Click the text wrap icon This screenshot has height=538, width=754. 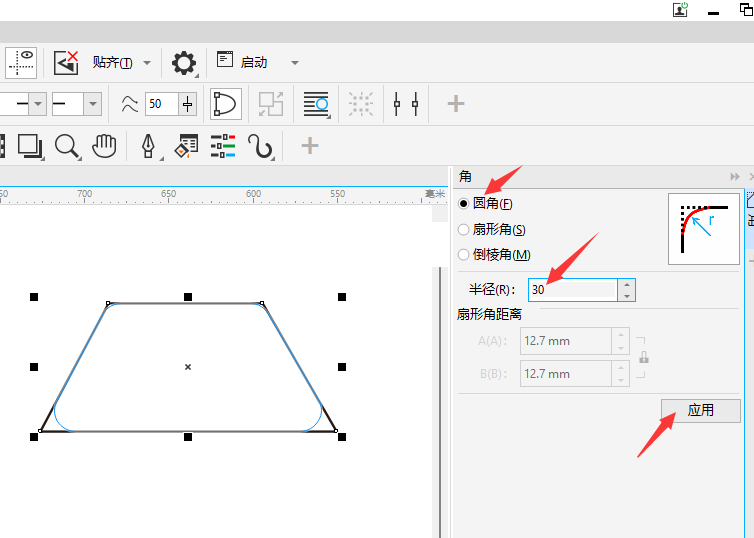(316, 104)
